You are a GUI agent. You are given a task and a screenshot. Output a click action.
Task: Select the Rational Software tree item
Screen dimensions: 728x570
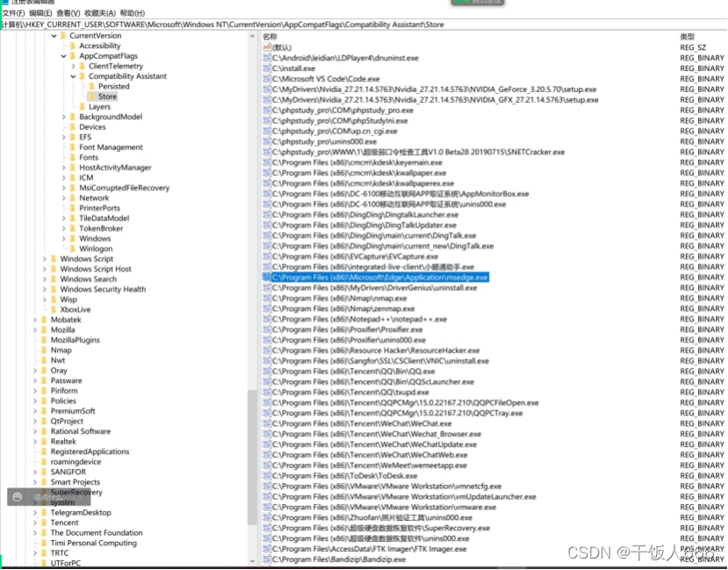tap(80, 431)
